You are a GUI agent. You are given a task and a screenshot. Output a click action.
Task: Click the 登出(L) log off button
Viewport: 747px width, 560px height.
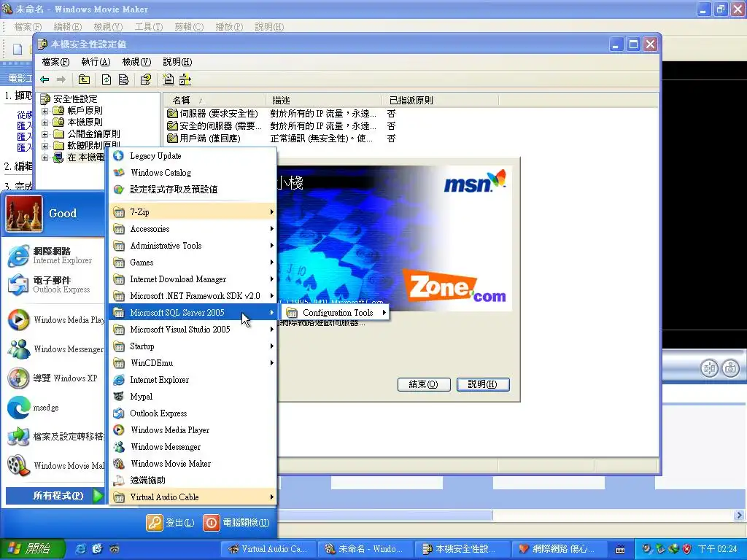170,522
